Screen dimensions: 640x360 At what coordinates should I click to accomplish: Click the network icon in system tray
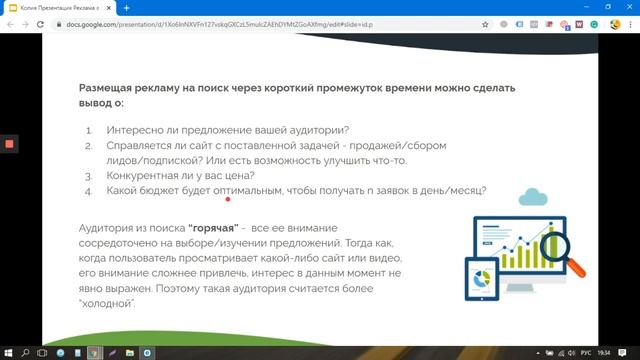click(x=561, y=353)
